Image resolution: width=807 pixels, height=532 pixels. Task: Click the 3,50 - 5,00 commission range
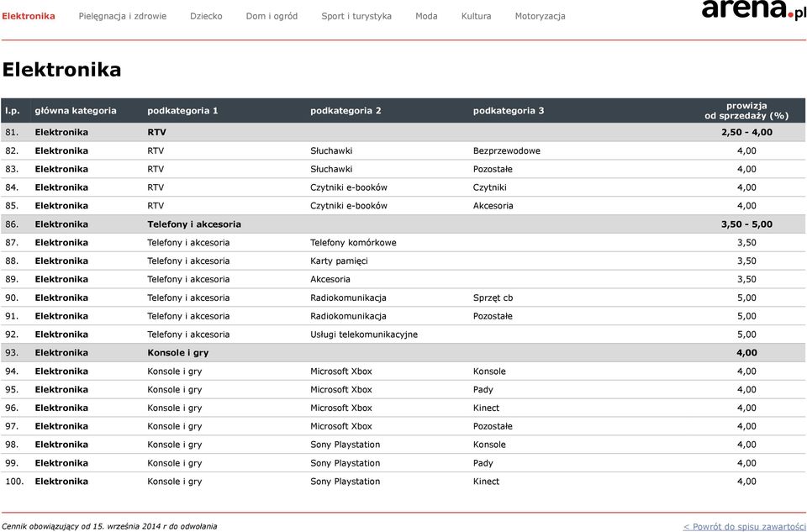point(746,224)
